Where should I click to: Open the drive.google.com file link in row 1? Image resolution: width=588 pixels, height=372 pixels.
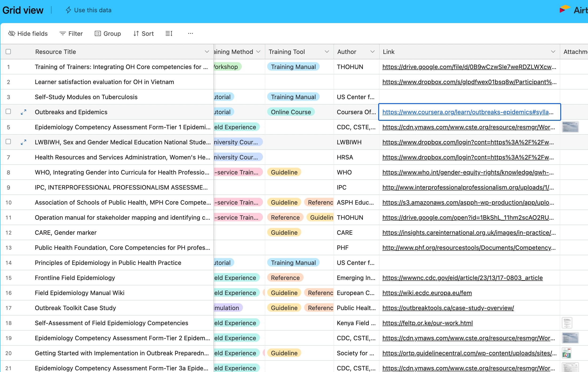[x=469, y=67]
